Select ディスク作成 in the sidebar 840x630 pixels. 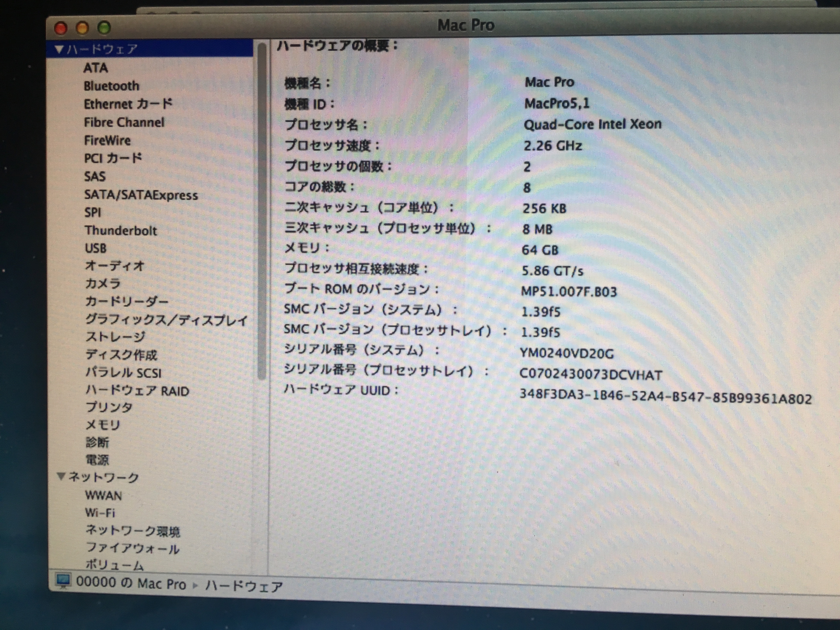(x=121, y=355)
